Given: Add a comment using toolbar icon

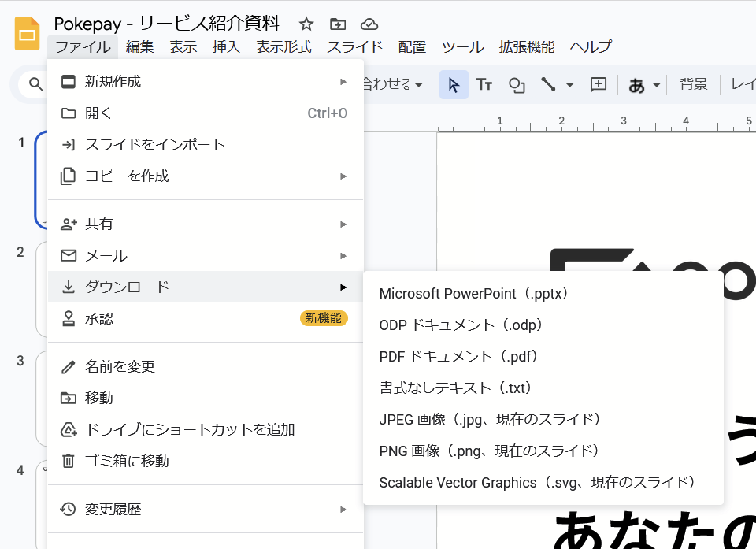Looking at the screenshot, I should (x=598, y=85).
